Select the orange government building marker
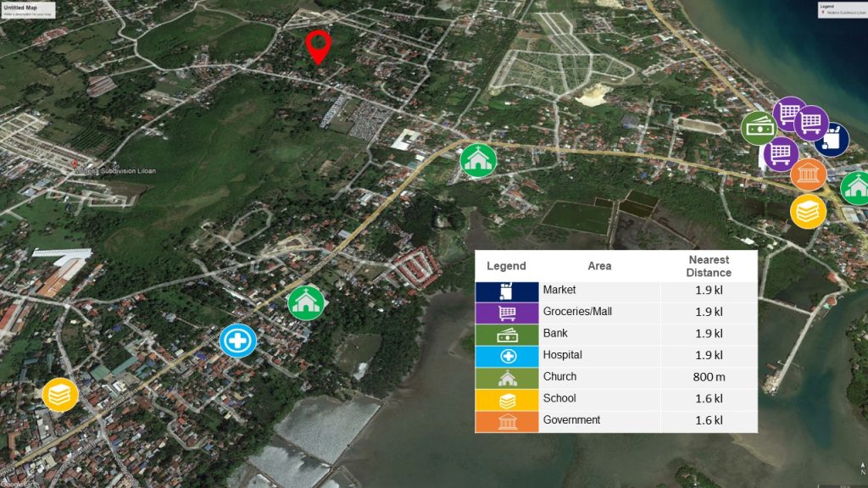 (810, 174)
